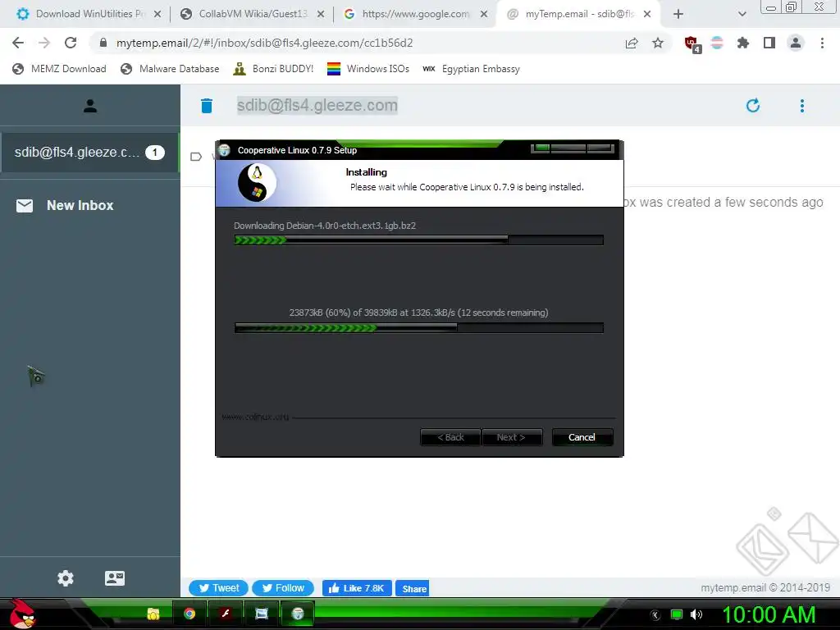Open mytemp.email settings gear
This screenshot has width=840, height=630.
[x=66, y=578]
